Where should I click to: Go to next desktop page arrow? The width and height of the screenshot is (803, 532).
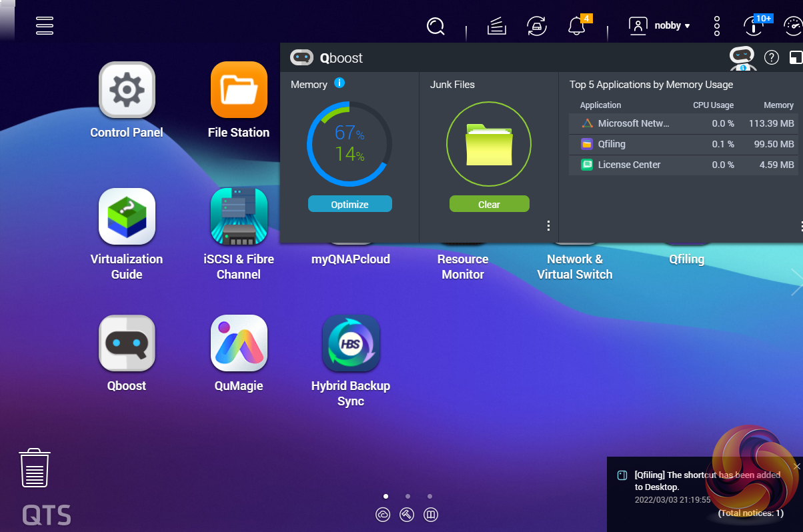796,282
